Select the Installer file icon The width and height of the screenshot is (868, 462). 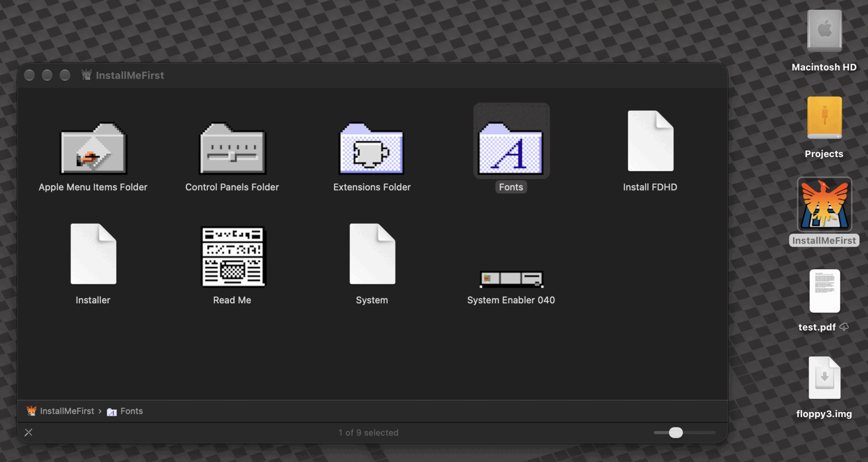tap(93, 254)
